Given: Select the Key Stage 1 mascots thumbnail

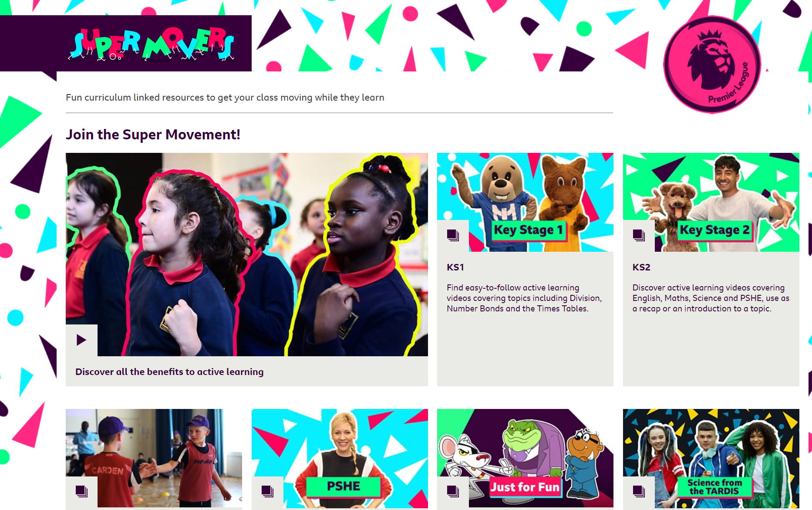Looking at the screenshot, I should 525,202.
